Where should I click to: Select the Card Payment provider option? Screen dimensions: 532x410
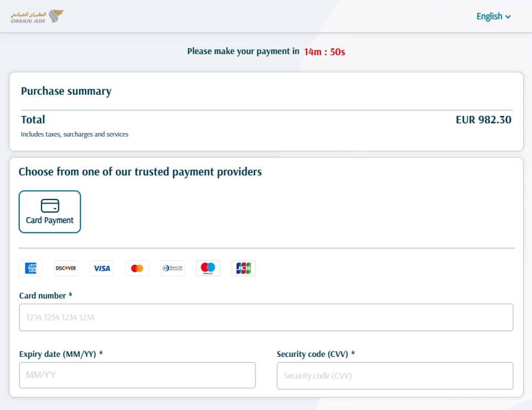[x=50, y=212]
